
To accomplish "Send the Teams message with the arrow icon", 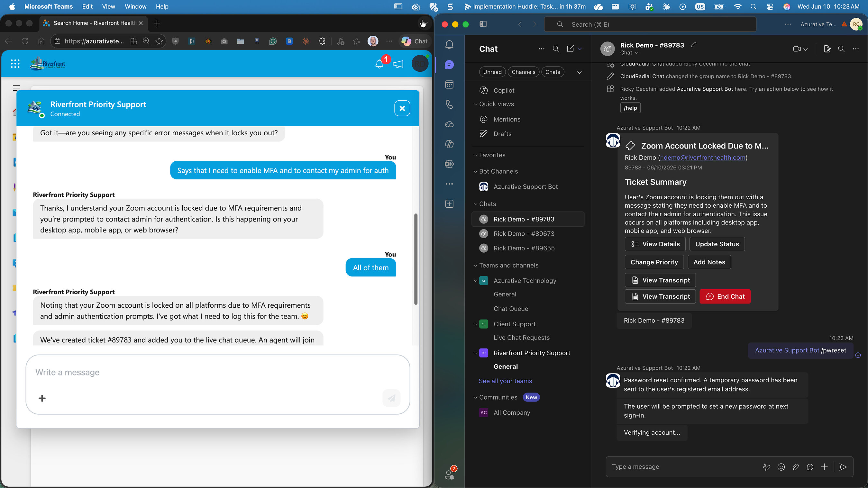I will [x=843, y=467].
